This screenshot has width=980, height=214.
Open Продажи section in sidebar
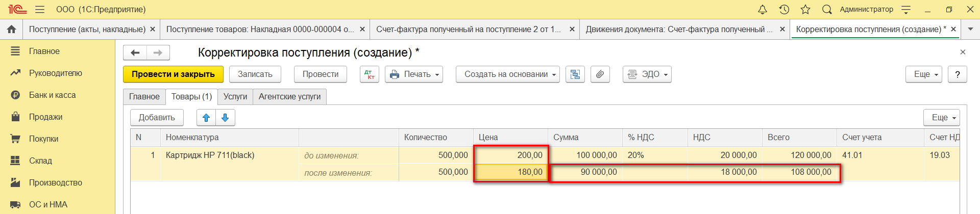coord(45,117)
